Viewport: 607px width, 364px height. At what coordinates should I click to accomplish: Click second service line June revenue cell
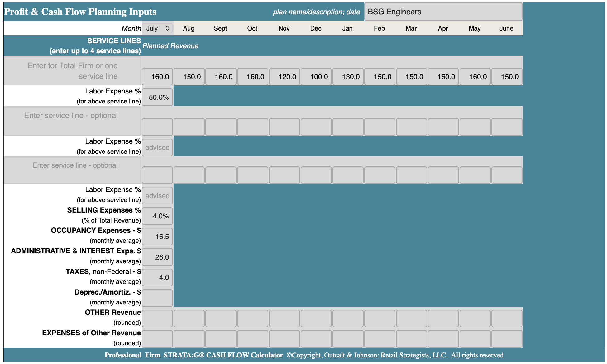[507, 127]
